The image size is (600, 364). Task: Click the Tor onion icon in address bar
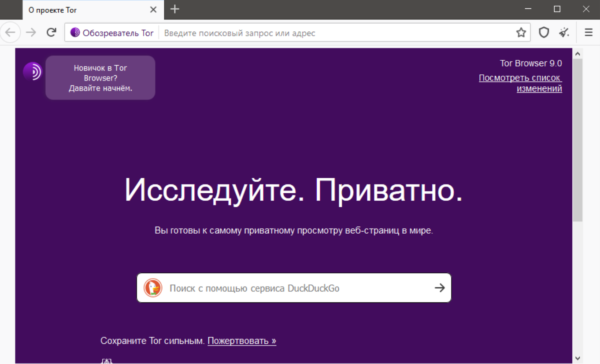coord(75,33)
